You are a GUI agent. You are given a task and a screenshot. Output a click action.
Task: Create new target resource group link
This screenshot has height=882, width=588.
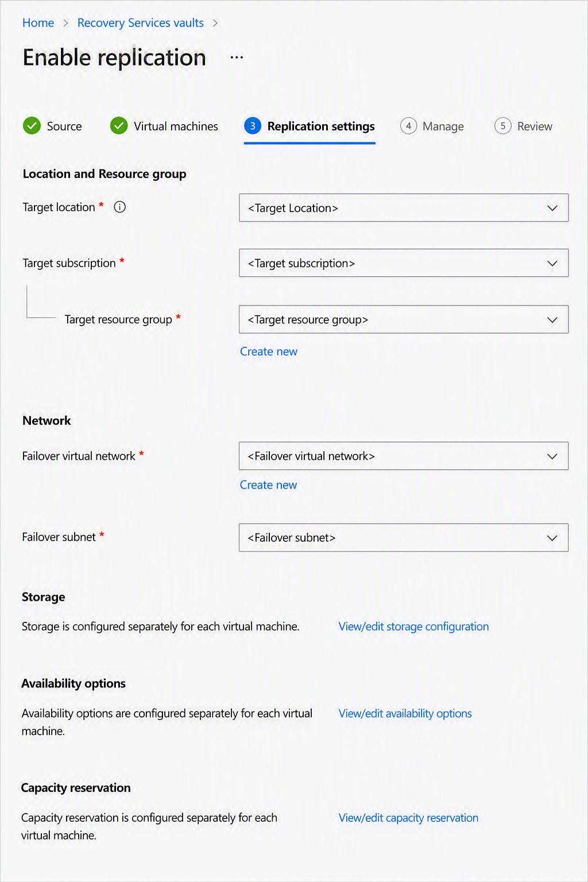coord(269,351)
